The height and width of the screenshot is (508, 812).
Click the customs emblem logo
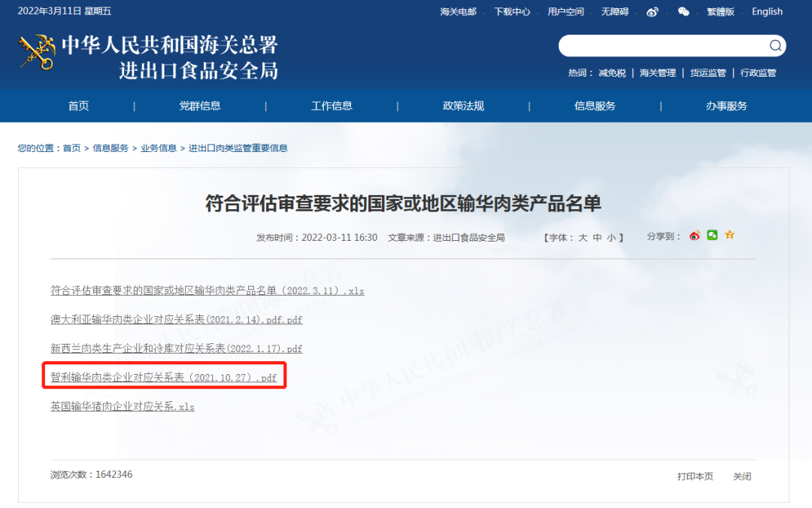pyautogui.click(x=36, y=53)
